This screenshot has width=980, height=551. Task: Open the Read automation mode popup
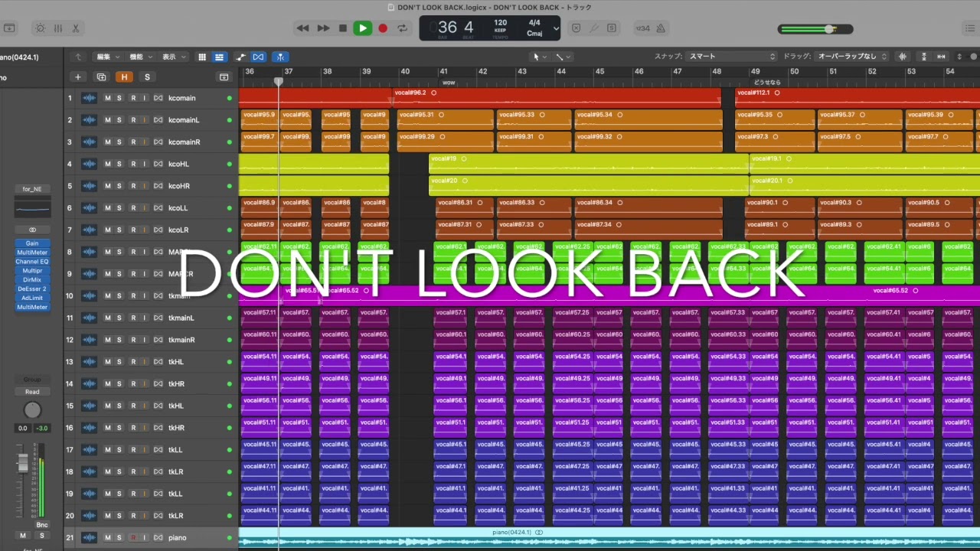32,391
